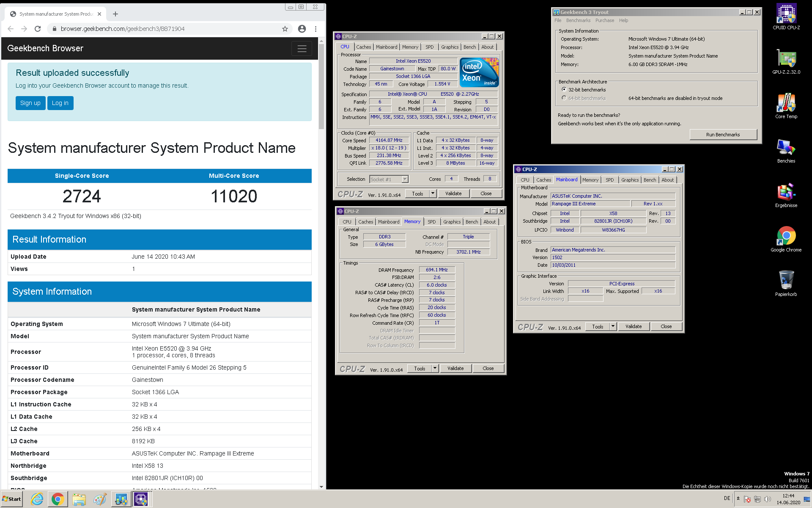Select 32-bit benchmarks radio button
The width and height of the screenshot is (812, 508).
[564, 90]
